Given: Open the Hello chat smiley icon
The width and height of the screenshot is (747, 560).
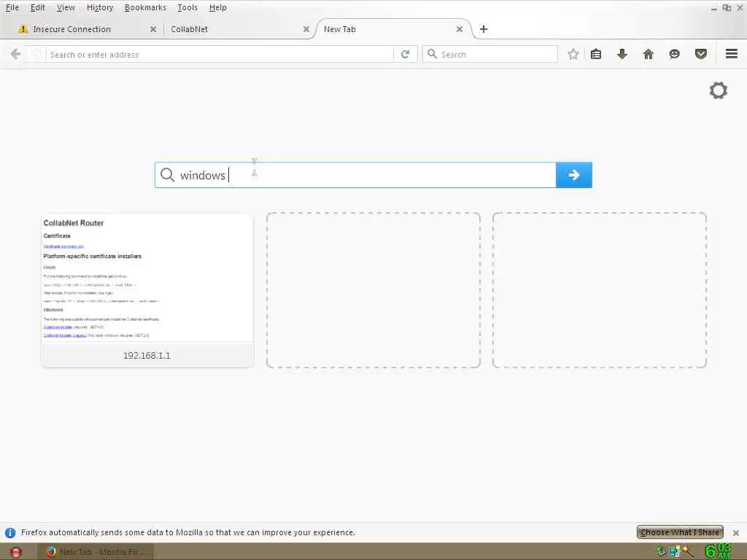Looking at the screenshot, I should coord(675,54).
